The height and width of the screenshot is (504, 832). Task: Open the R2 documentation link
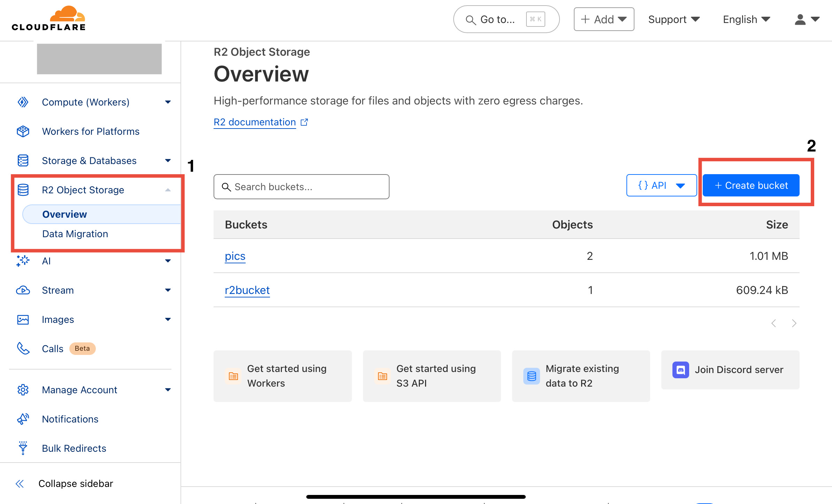point(254,122)
